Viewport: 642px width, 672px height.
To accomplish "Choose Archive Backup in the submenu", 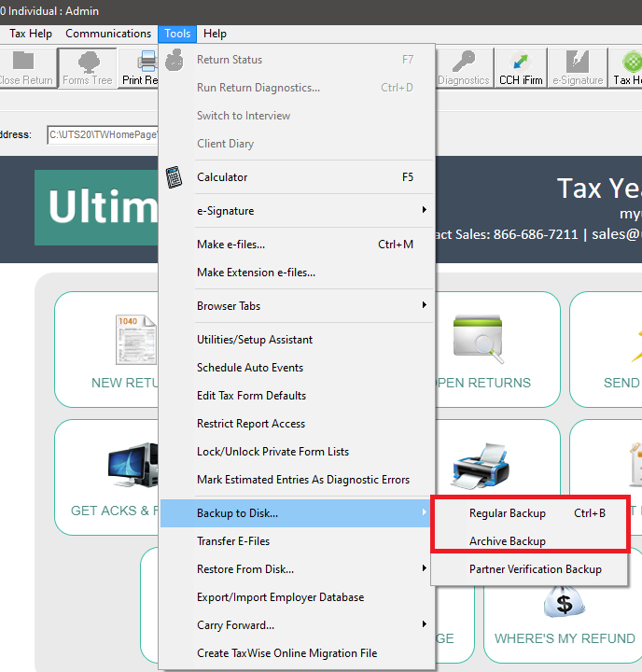I will point(530,540).
